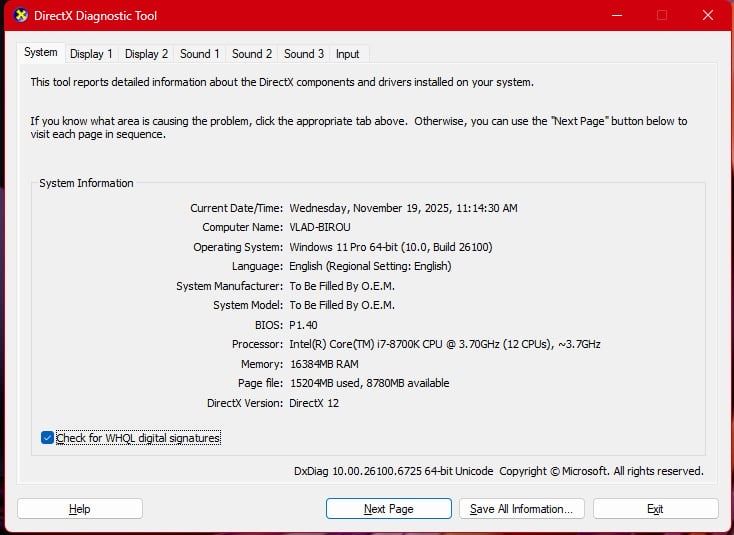Click the English Regional Setting language value
The width and height of the screenshot is (734, 535).
[370, 266]
